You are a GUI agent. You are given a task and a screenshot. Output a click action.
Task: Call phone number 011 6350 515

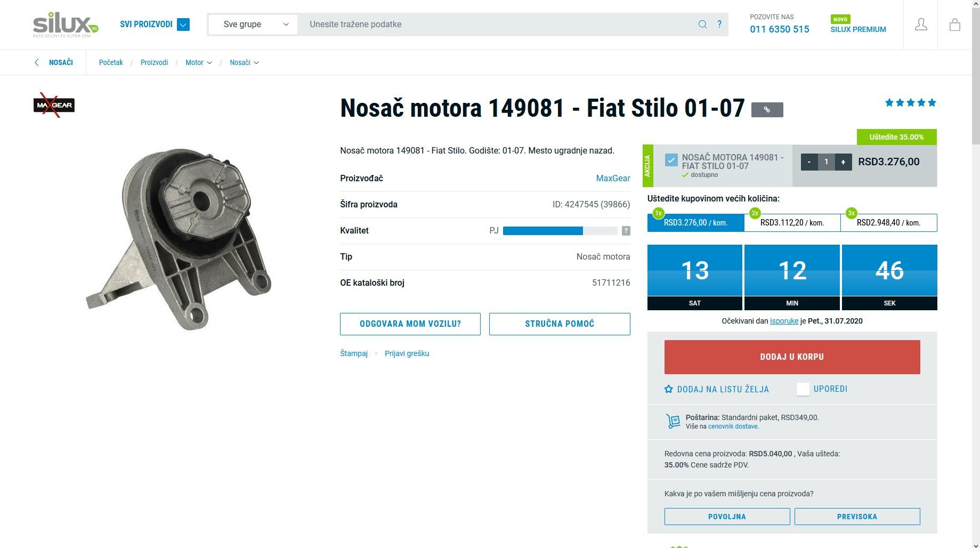click(779, 29)
